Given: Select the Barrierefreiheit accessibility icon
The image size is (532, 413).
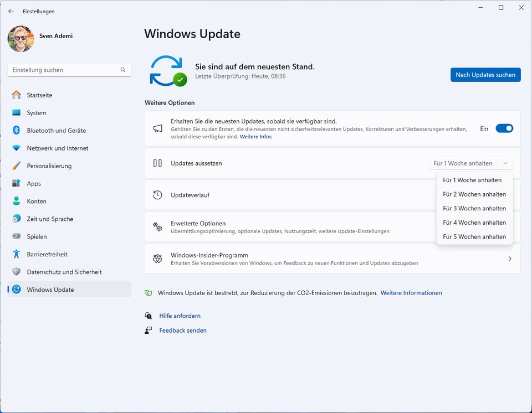Looking at the screenshot, I should [x=17, y=254].
